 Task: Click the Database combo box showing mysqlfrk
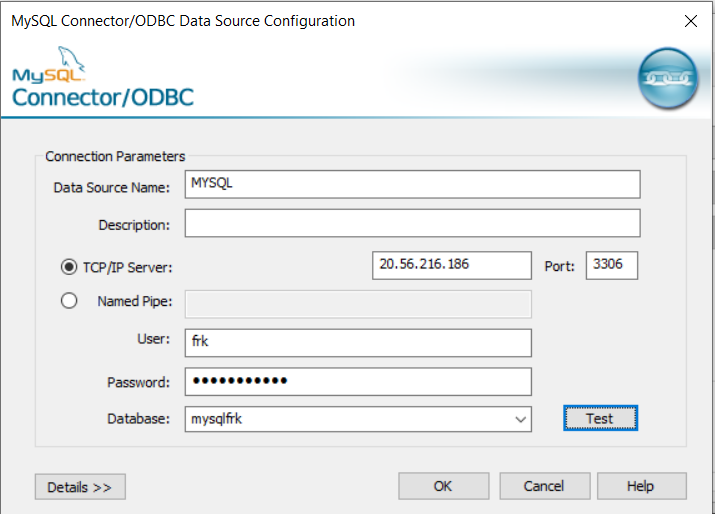click(358, 419)
